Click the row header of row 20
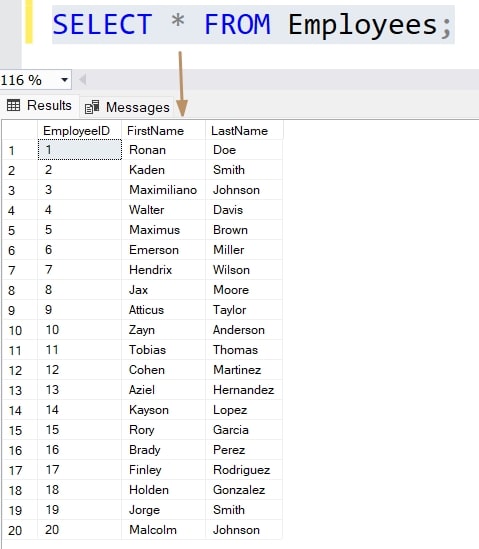 click(x=20, y=530)
